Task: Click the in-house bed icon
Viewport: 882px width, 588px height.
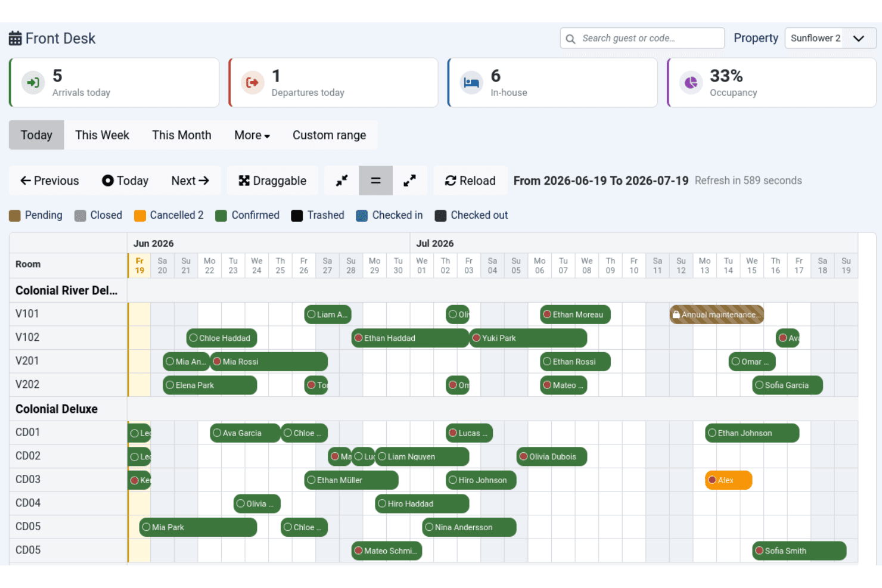Action: (471, 83)
